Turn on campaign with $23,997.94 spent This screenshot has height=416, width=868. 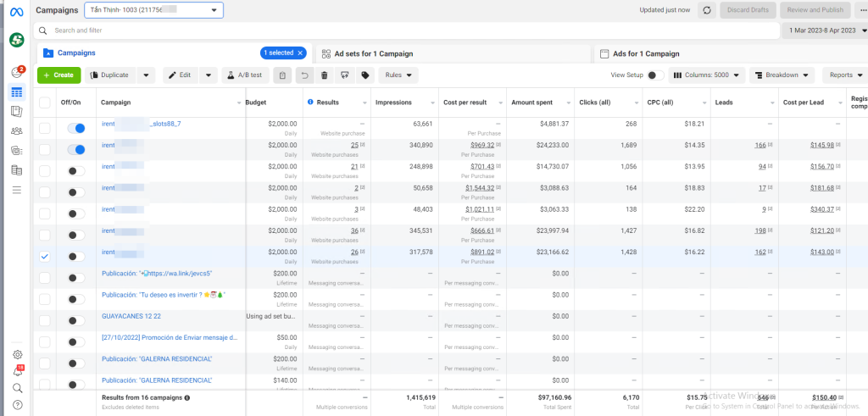tap(76, 235)
